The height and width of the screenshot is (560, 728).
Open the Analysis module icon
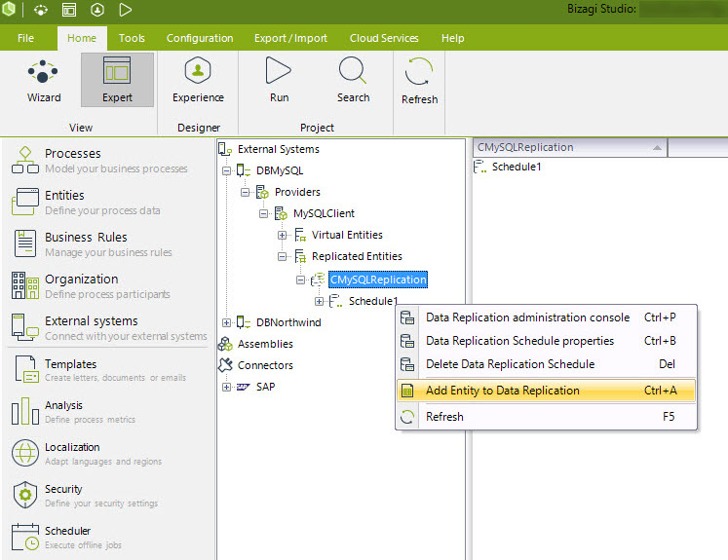point(25,411)
